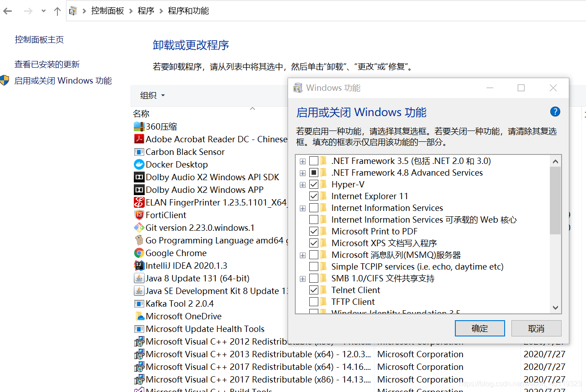
Task: Click the 控制面板 breadcrumb
Action: tap(108, 11)
